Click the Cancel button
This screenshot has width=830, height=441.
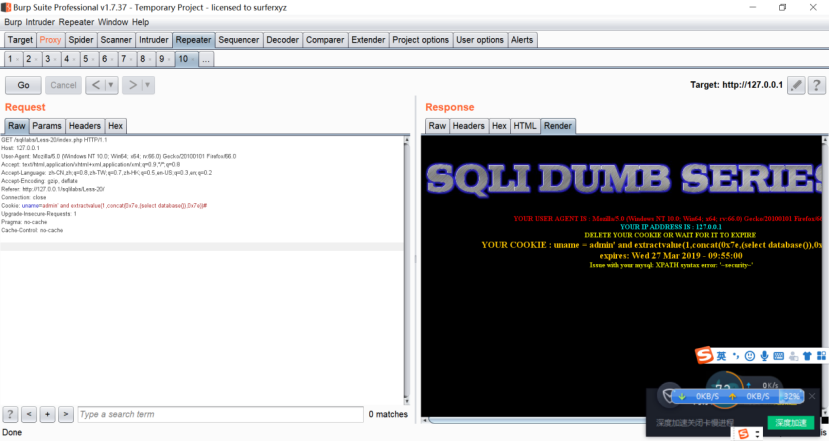click(x=64, y=85)
